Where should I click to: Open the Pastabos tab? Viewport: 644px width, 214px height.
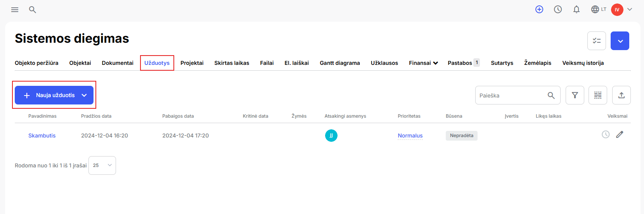point(464,63)
